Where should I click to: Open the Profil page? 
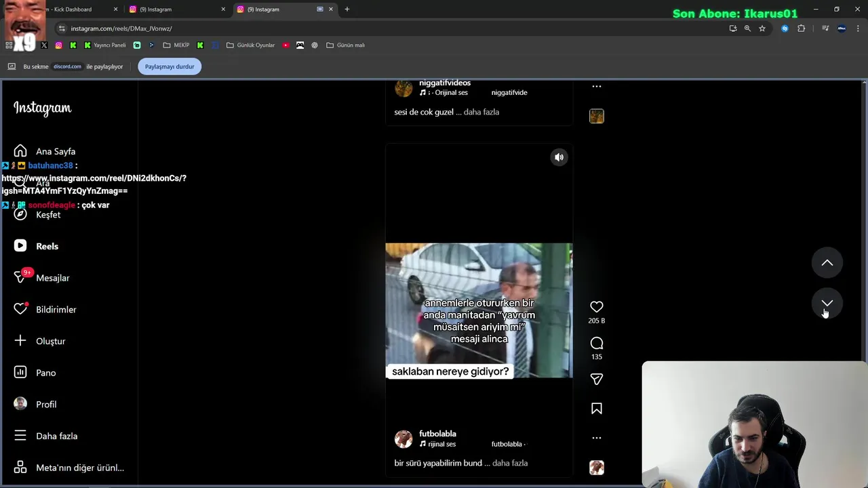tap(35, 404)
